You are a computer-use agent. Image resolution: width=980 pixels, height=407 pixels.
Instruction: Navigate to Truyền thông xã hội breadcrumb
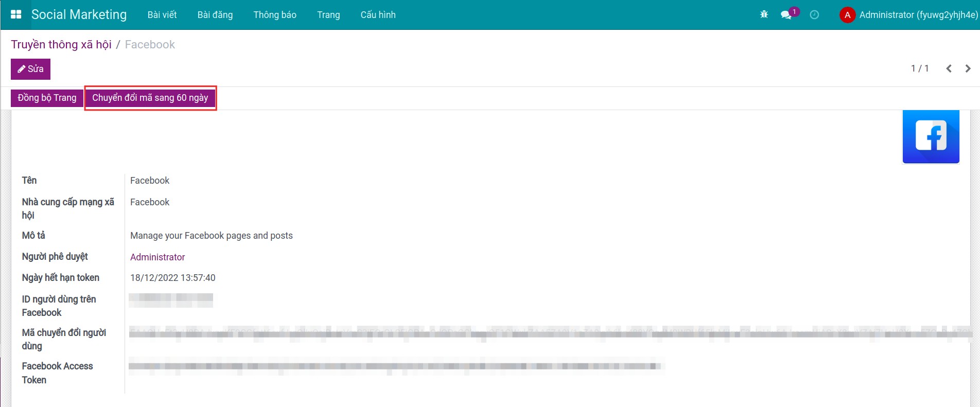click(x=61, y=45)
